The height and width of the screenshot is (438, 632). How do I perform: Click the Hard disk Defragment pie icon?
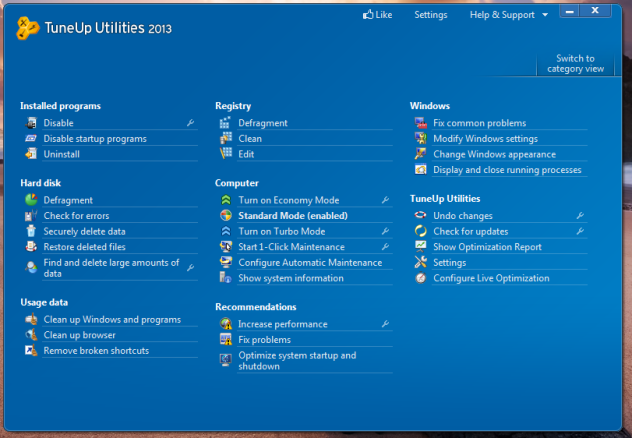[31, 199]
